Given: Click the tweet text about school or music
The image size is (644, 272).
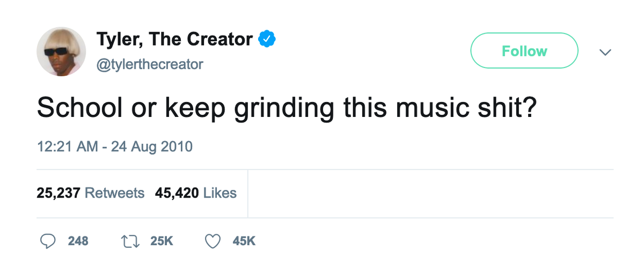Looking at the screenshot, I should (x=287, y=108).
